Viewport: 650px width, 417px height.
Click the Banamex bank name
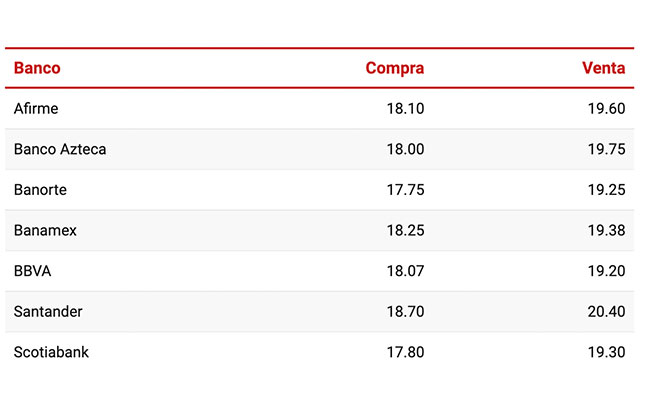pos(45,230)
